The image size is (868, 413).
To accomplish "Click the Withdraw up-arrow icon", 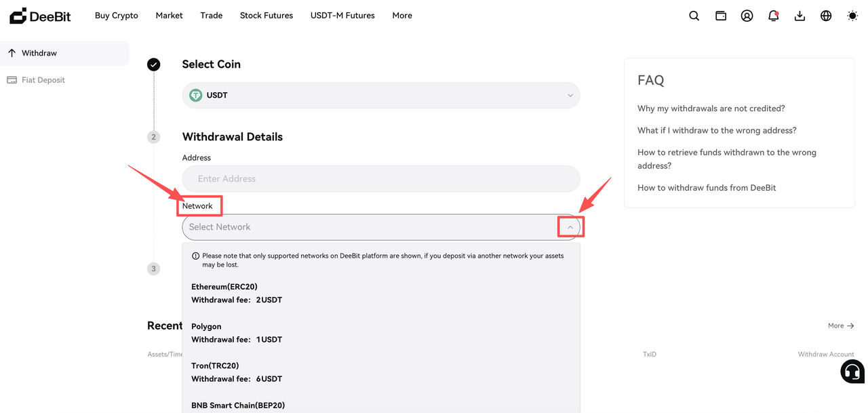I will 12,53.
